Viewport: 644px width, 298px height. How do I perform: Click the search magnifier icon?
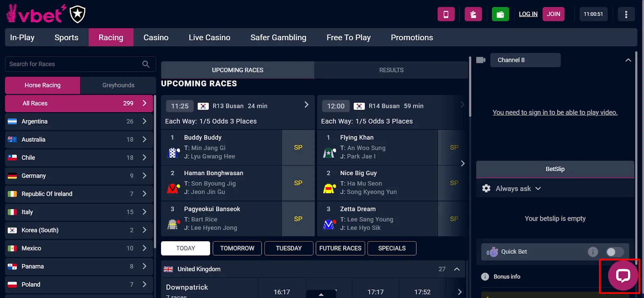(146, 64)
